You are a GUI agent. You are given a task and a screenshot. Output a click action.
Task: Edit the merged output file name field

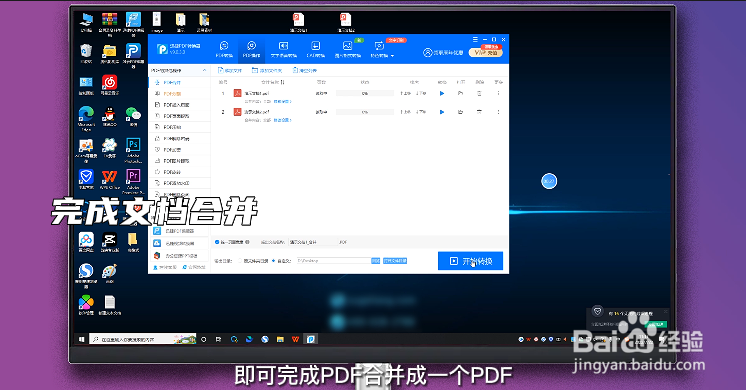click(x=312, y=242)
